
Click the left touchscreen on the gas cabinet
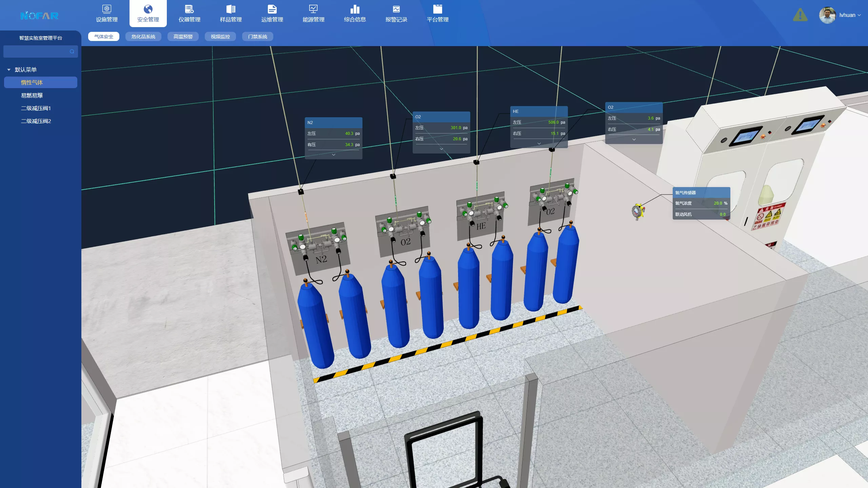pos(745,137)
